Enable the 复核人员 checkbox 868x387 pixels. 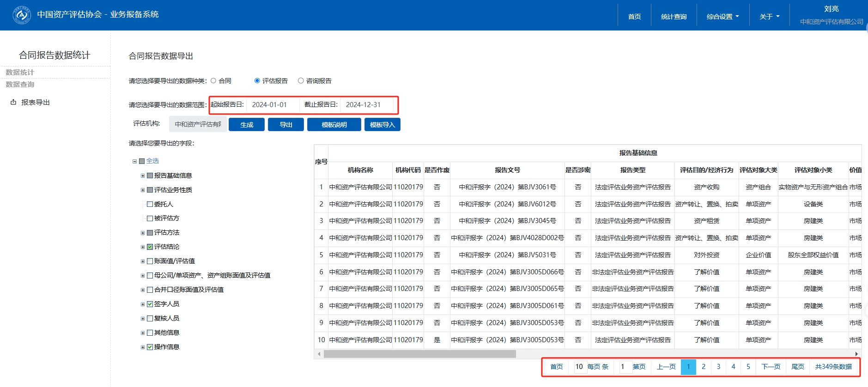(150, 319)
